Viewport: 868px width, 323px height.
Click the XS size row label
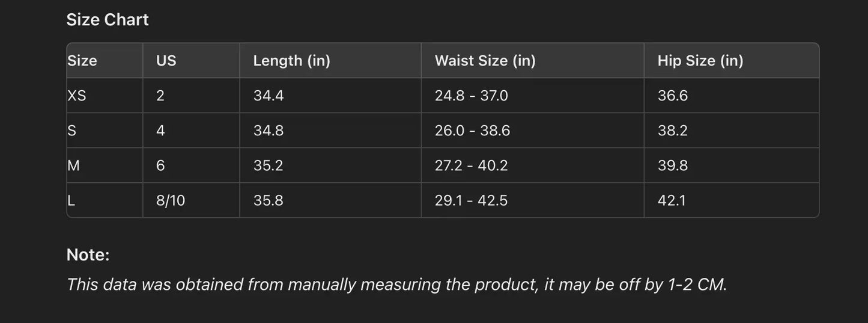click(77, 96)
